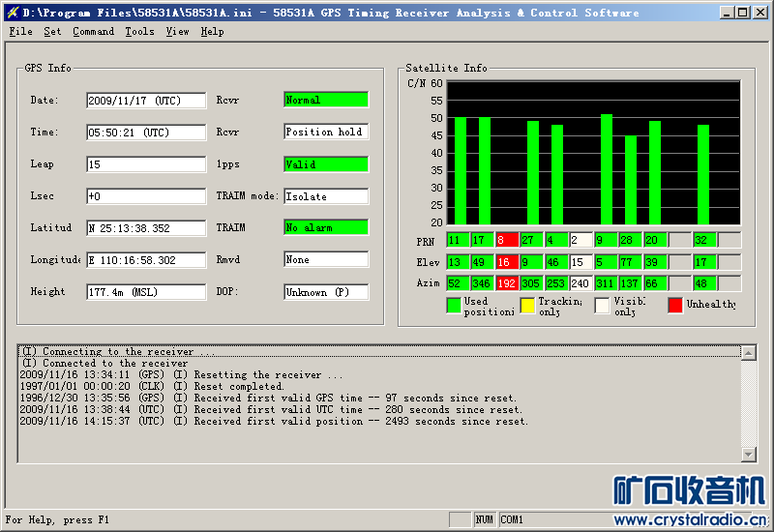The height and width of the screenshot is (532, 774).
Task: Click the application icon in the title bar
Action: click(13, 13)
